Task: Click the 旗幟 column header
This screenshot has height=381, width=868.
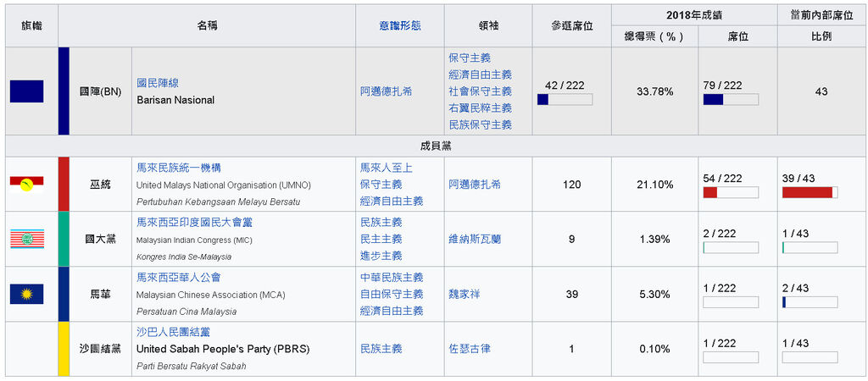Action: pyautogui.click(x=31, y=25)
